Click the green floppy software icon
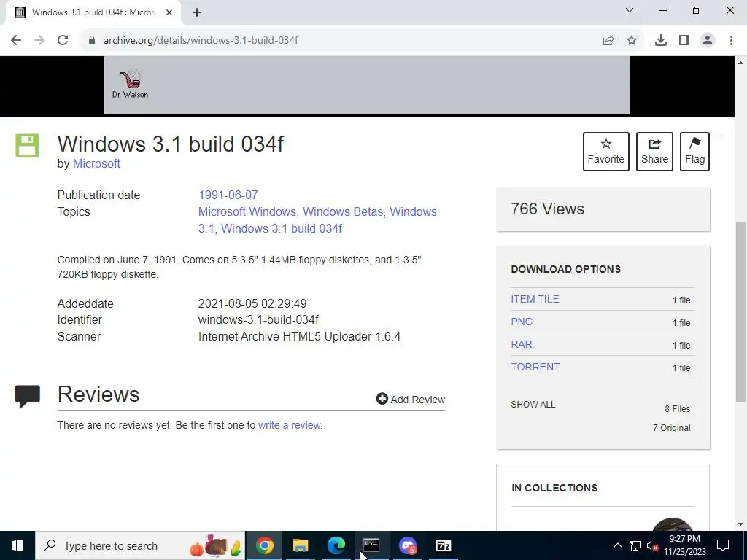This screenshot has width=747, height=560. coord(27,145)
